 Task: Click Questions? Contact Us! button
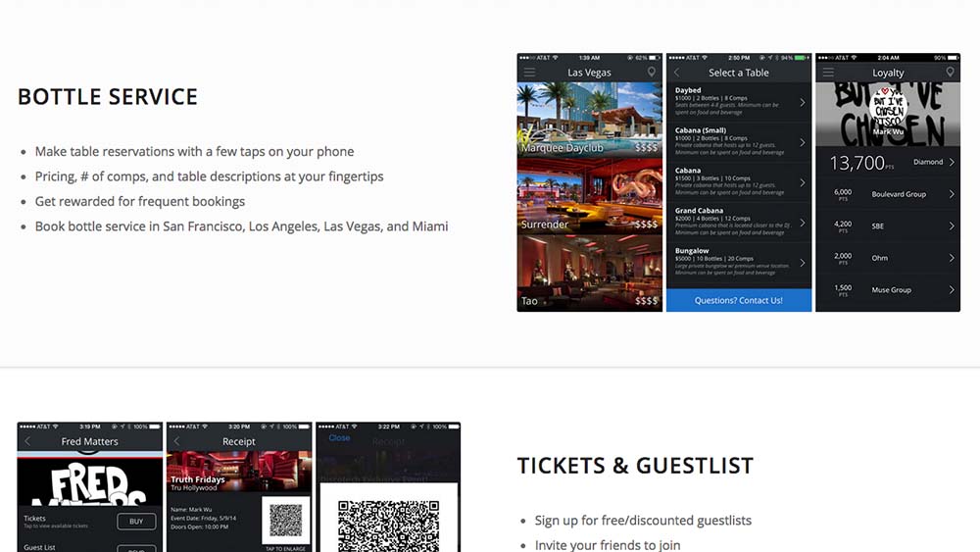tap(739, 300)
